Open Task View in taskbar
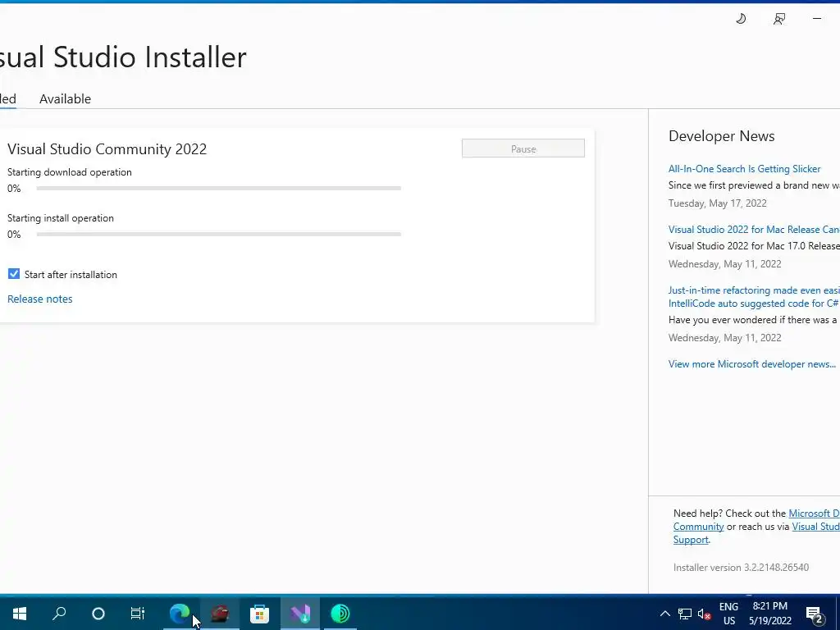840x630 pixels. pos(138,614)
